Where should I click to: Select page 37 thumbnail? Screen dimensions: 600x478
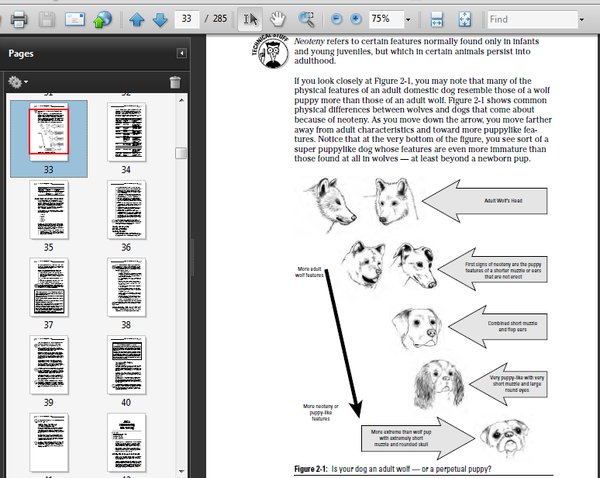click(49, 287)
